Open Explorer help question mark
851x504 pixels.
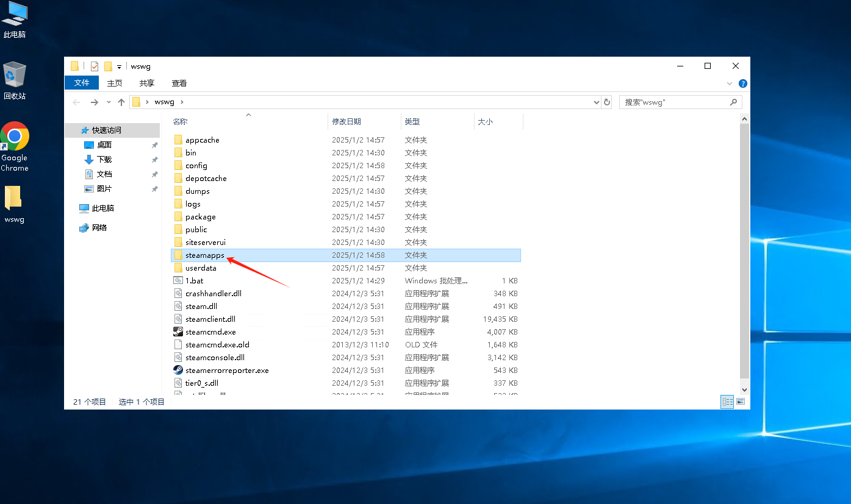(x=742, y=83)
